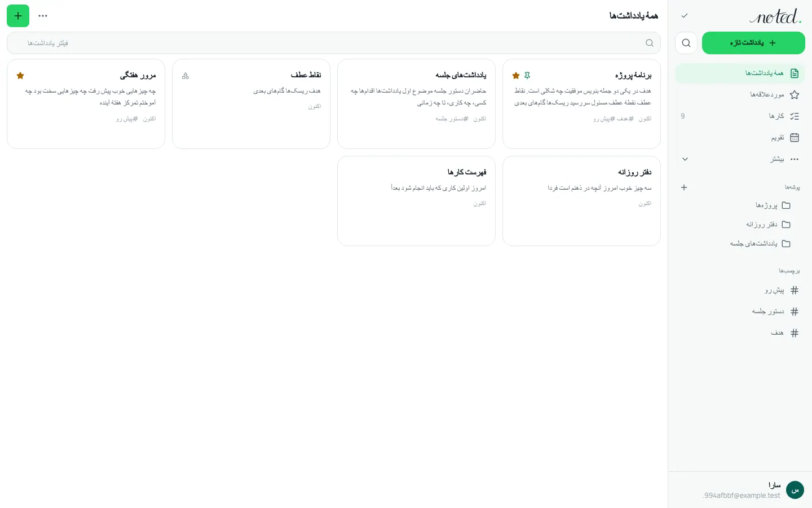Click the checkmark icon beside the noted logo

(685, 16)
